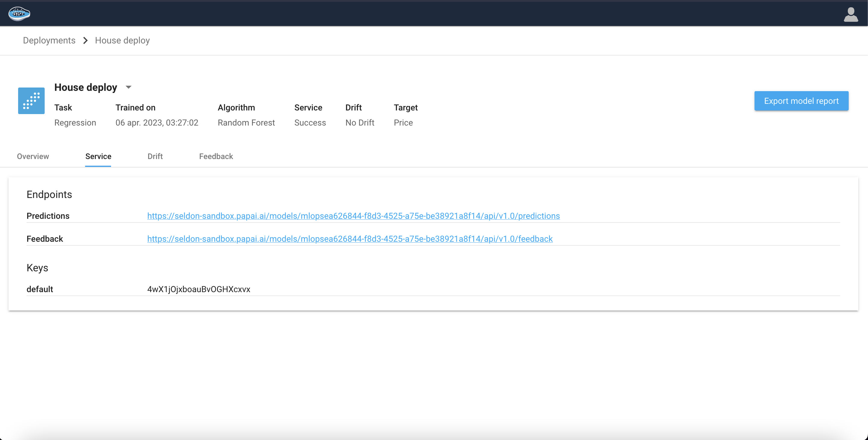868x440 pixels.
Task: Open the user profile icon
Action: 850,14
